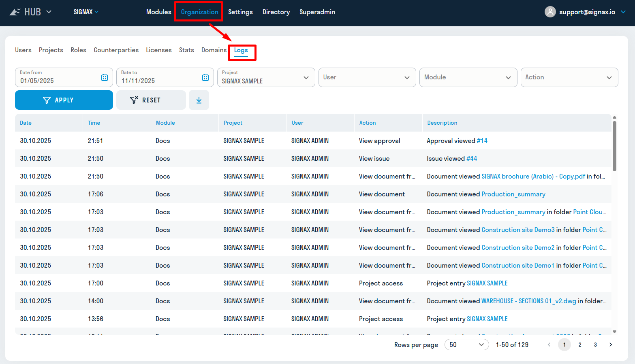The image size is (635, 364).
Task: Open Production_summary link in 17:06 row
Action: click(513, 194)
